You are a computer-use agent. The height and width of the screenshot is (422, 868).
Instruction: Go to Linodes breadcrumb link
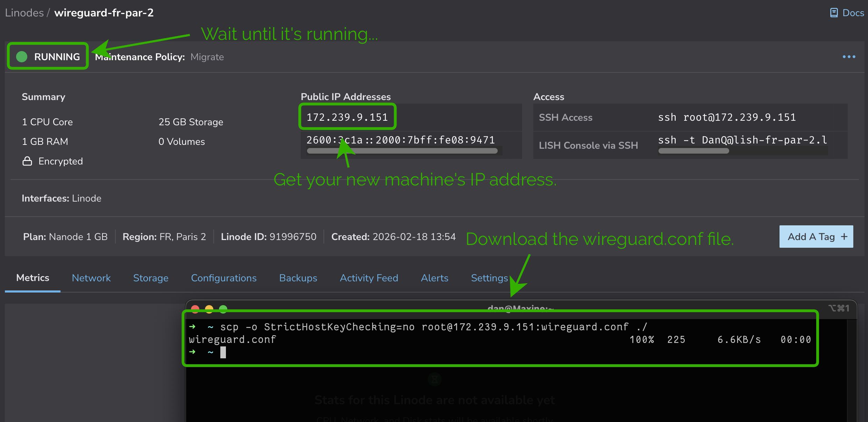[24, 13]
